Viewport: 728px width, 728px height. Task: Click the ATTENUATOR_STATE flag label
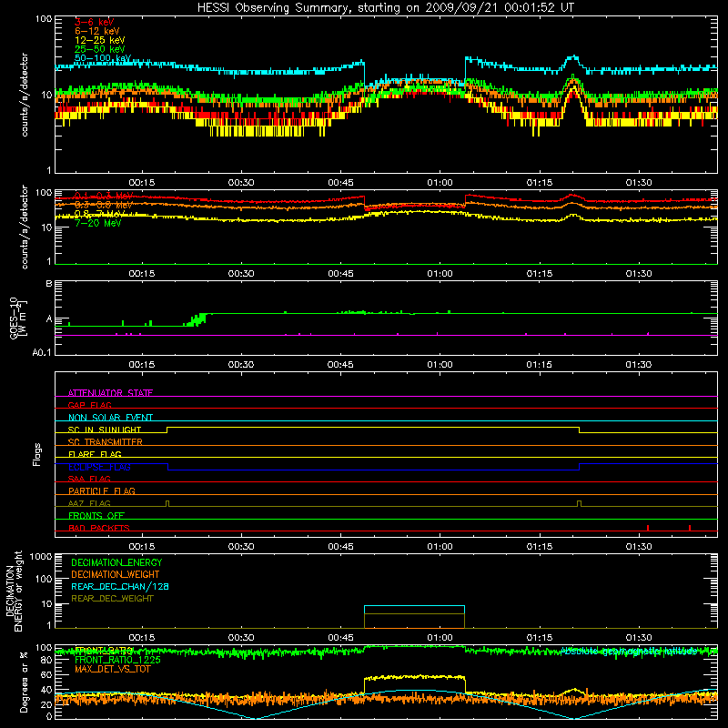110,393
